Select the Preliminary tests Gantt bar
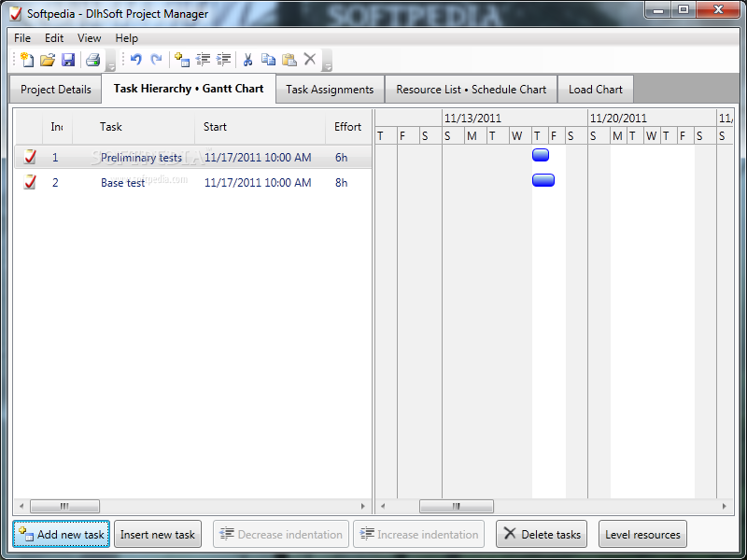Screen dimensions: 747x560 [541, 155]
